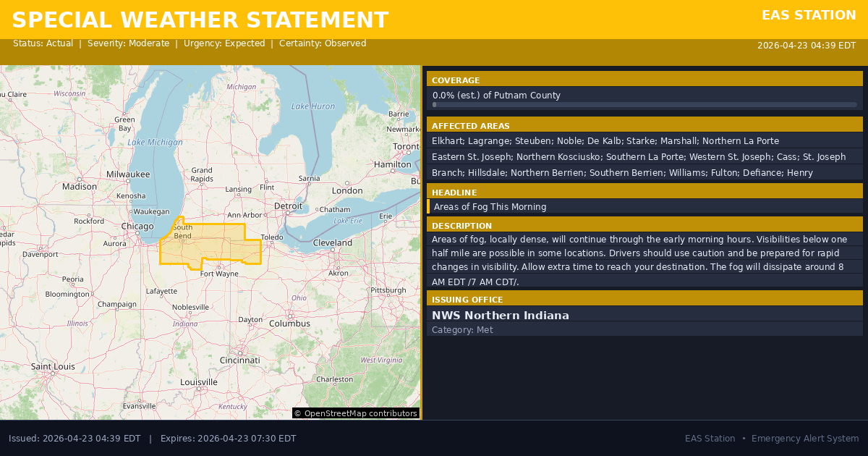This screenshot has width=868, height=456.
Task: Click the Category: Met label
Action: point(462,330)
